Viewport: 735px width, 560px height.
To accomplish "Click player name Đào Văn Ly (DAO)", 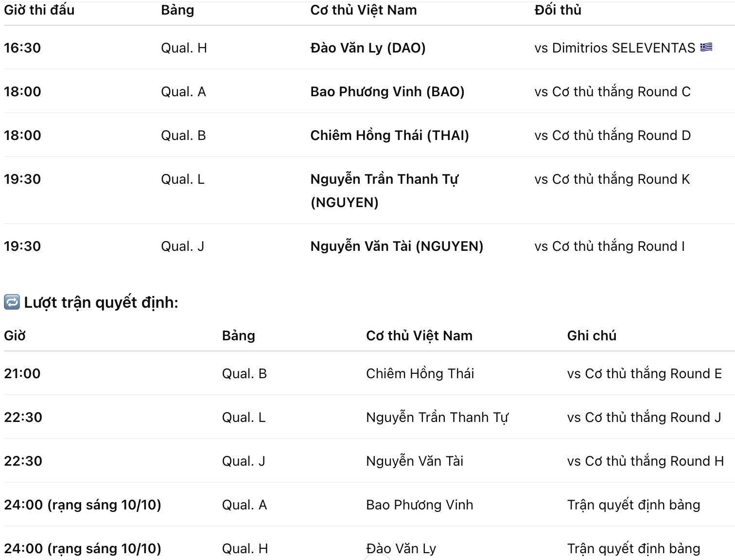I will (x=367, y=48).
